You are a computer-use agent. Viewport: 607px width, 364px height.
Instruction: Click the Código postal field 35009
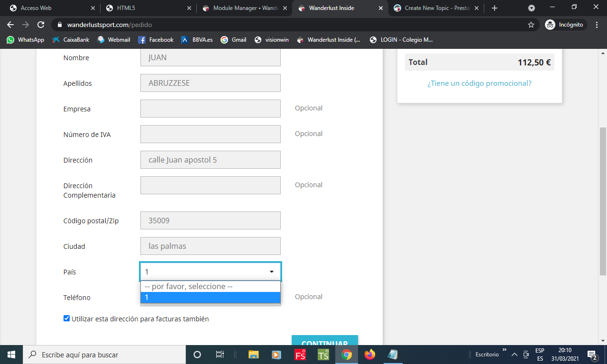211,220
